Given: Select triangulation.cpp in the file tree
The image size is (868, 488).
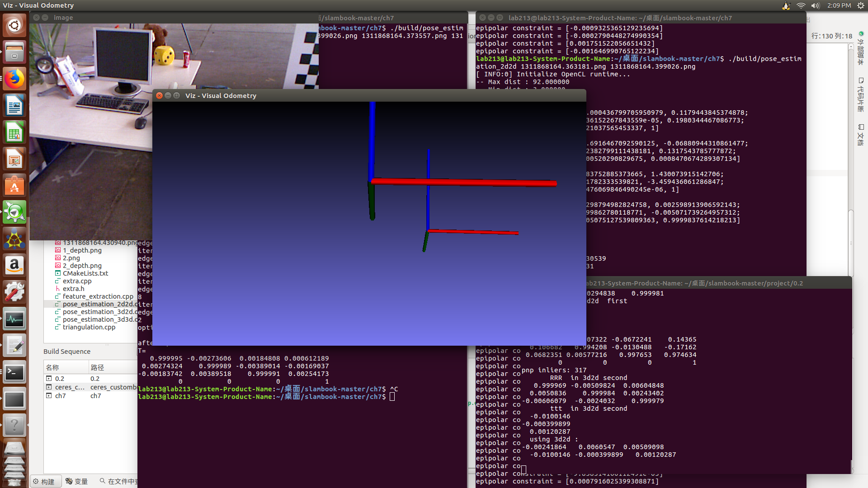Looking at the screenshot, I should [x=89, y=327].
